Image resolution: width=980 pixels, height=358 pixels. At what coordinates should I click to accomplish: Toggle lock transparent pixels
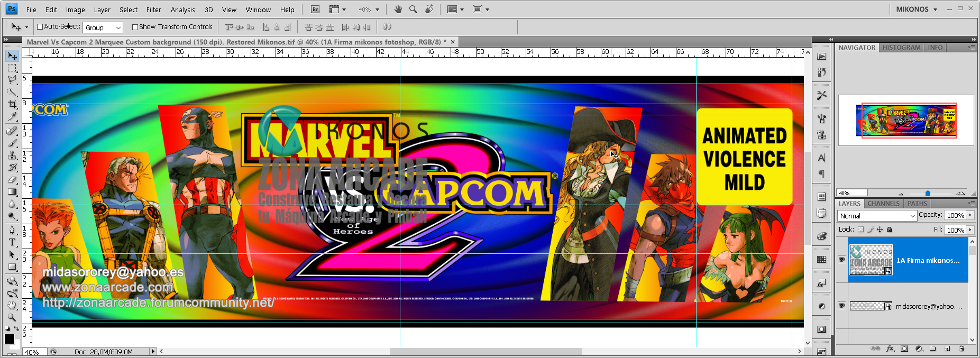point(861,230)
